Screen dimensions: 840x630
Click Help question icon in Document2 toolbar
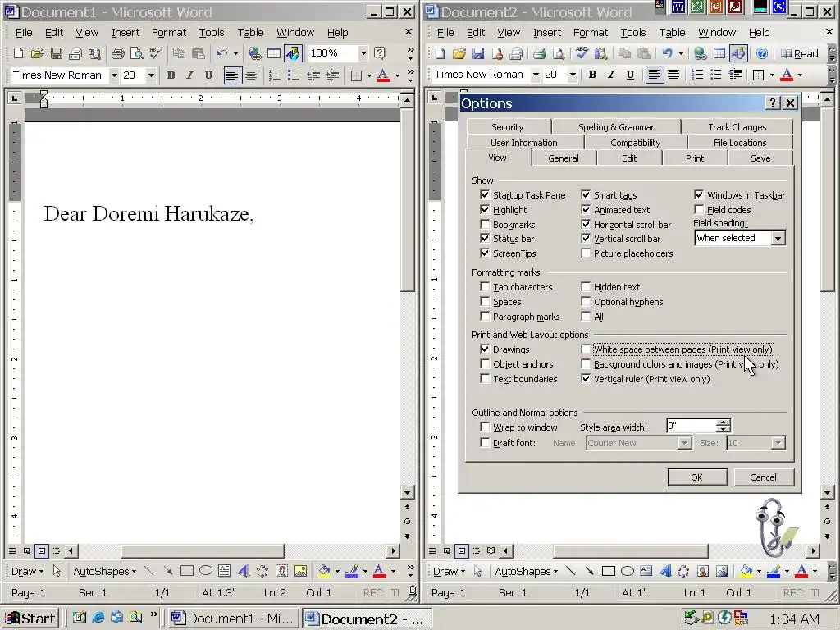pyautogui.click(x=762, y=53)
